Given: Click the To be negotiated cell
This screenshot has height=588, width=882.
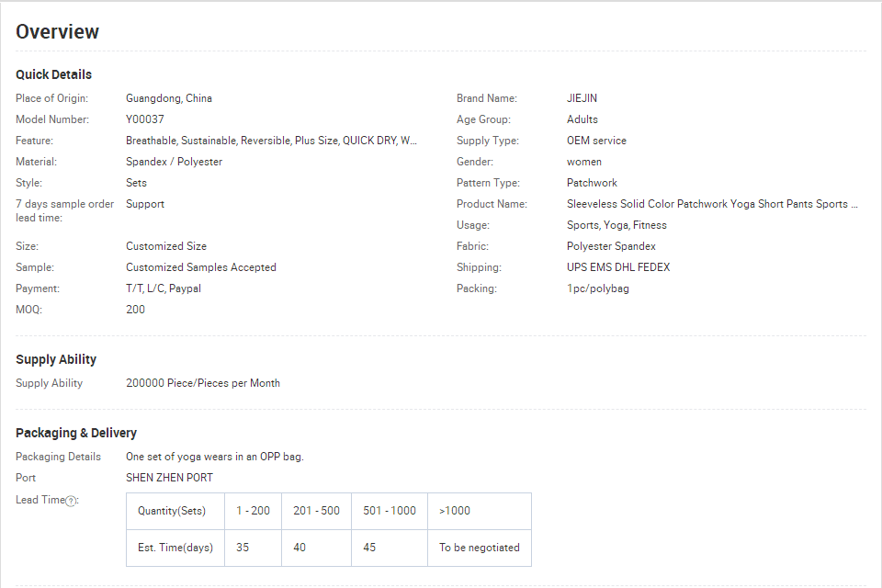Looking at the screenshot, I should click(x=480, y=548).
